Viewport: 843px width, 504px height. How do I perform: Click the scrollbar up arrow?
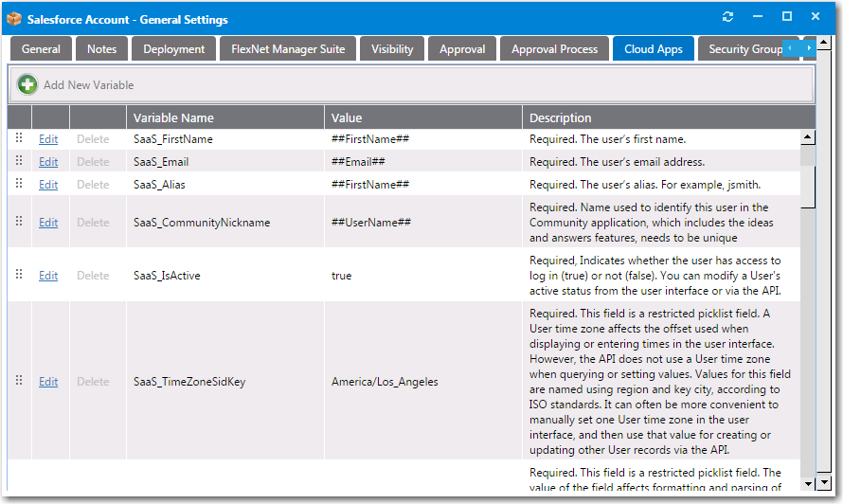pos(807,137)
